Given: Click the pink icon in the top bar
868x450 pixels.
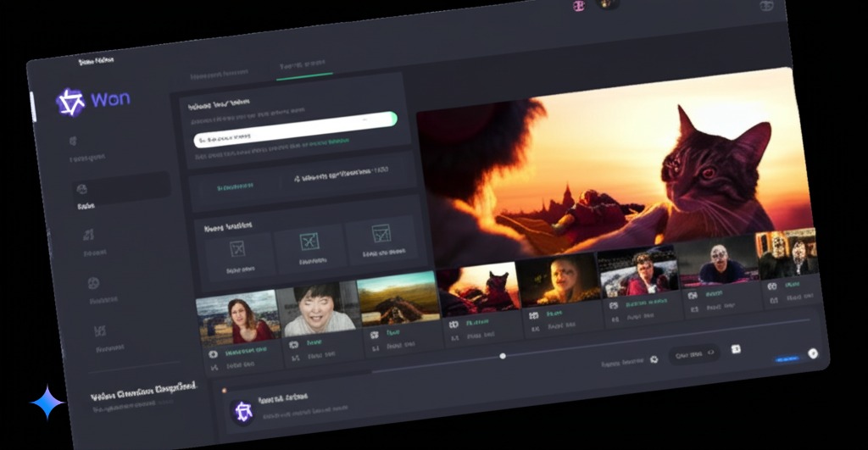Looking at the screenshot, I should coord(578,6).
